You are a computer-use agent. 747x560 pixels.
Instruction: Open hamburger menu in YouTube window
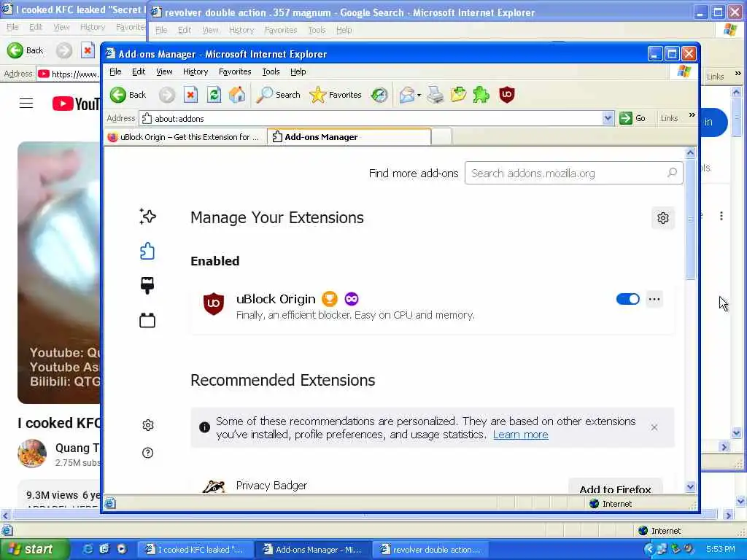click(x=26, y=104)
